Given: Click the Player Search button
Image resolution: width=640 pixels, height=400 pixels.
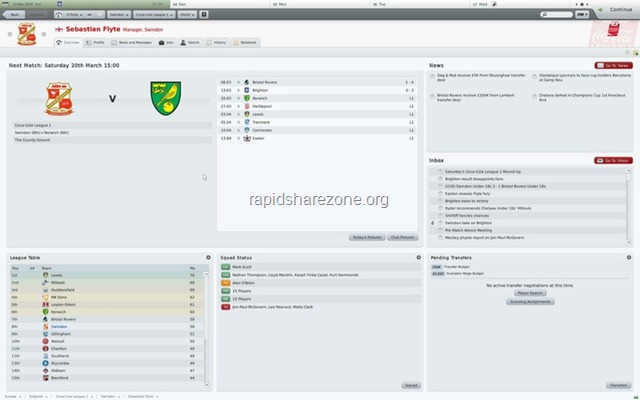Looking at the screenshot, I should (x=530, y=293).
